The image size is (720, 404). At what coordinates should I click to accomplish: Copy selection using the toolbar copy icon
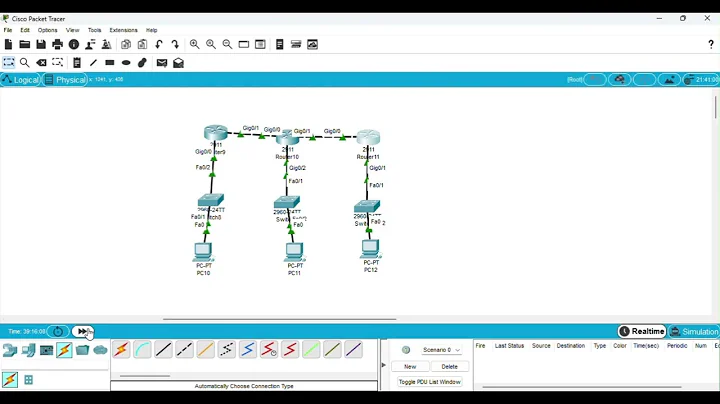click(x=126, y=45)
